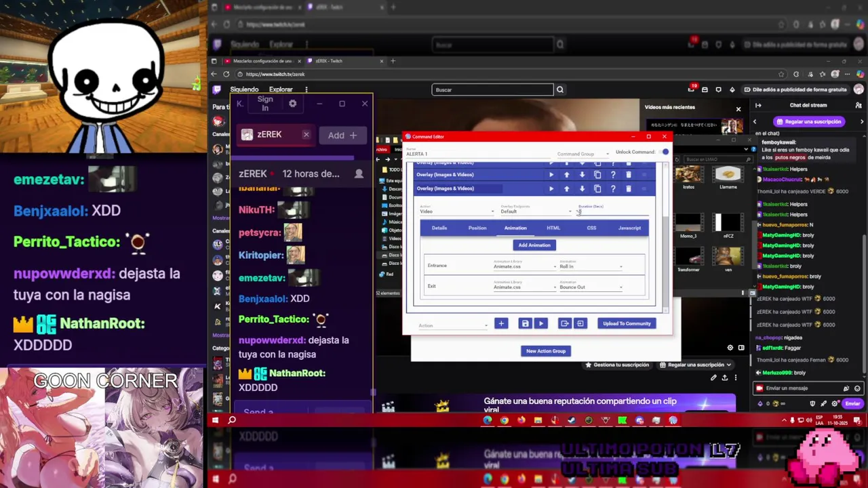Open Siguiendo in Twitch navigation

tap(244, 89)
